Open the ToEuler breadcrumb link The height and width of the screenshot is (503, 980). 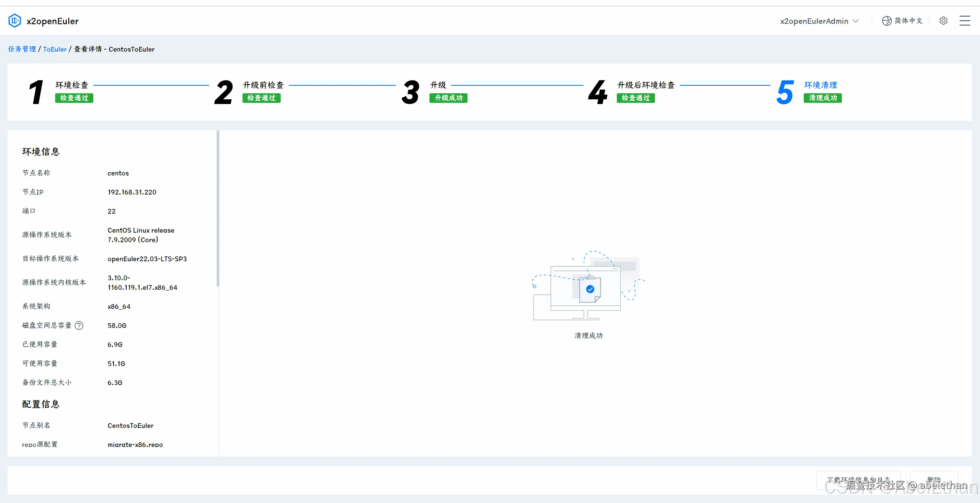[55, 49]
